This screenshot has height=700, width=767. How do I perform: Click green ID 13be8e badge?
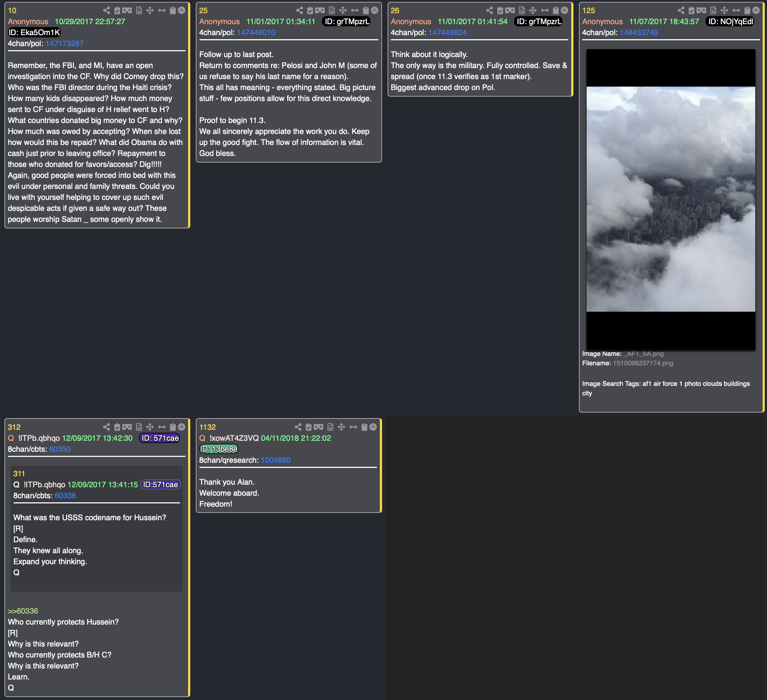219,449
